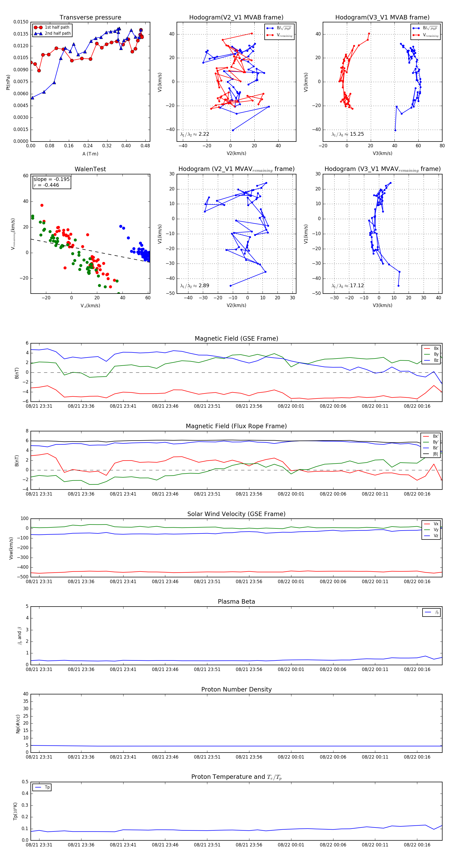
Task: Click '08/21 23:31' tick under Magnetic Field GSE plot
Action: (x=39, y=406)
